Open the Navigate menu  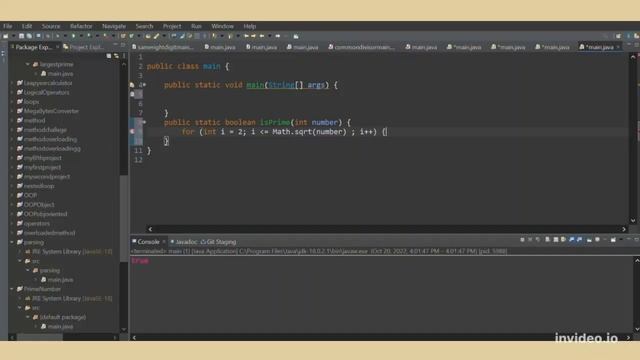pos(114,26)
